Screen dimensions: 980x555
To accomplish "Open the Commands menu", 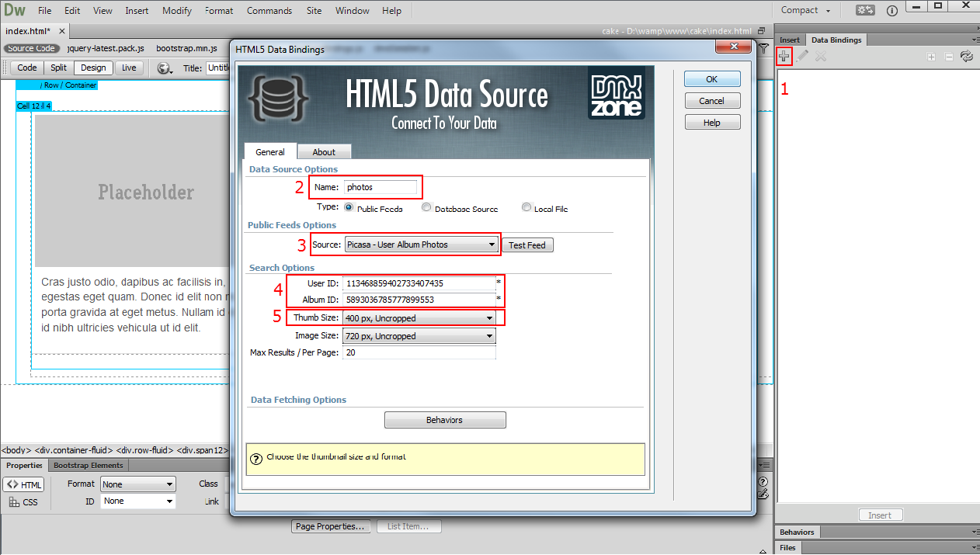I will click(269, 11).
